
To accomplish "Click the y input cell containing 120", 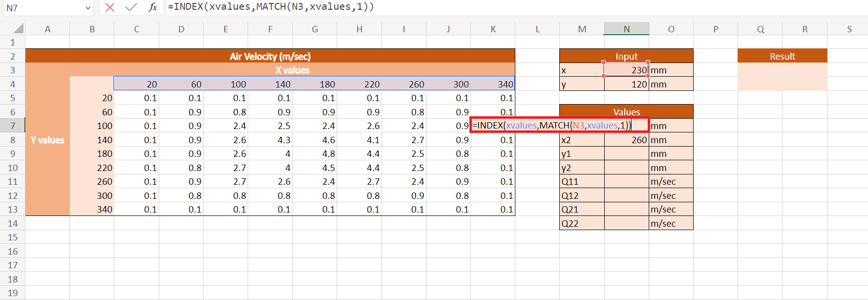I will click(626, 84).
